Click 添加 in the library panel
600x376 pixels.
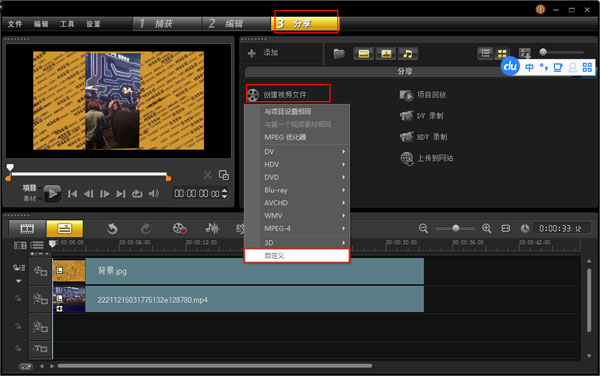[x=263, y=53]
